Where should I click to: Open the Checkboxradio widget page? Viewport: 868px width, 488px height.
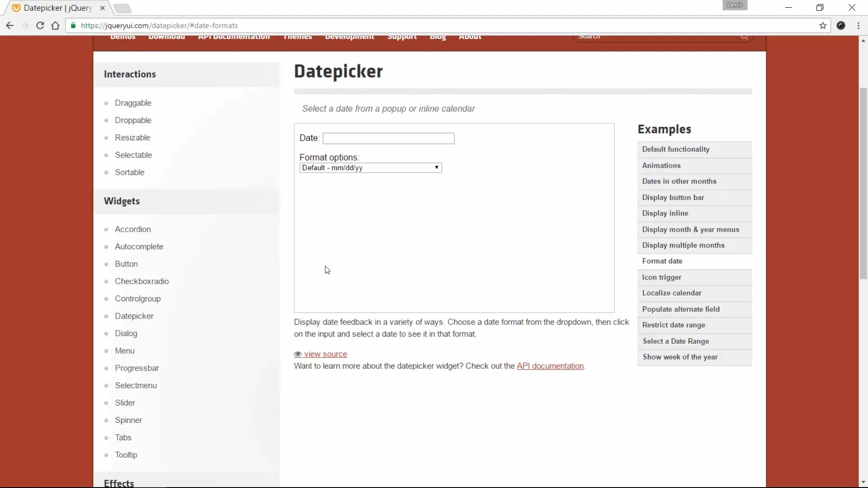tap(142, 281)
